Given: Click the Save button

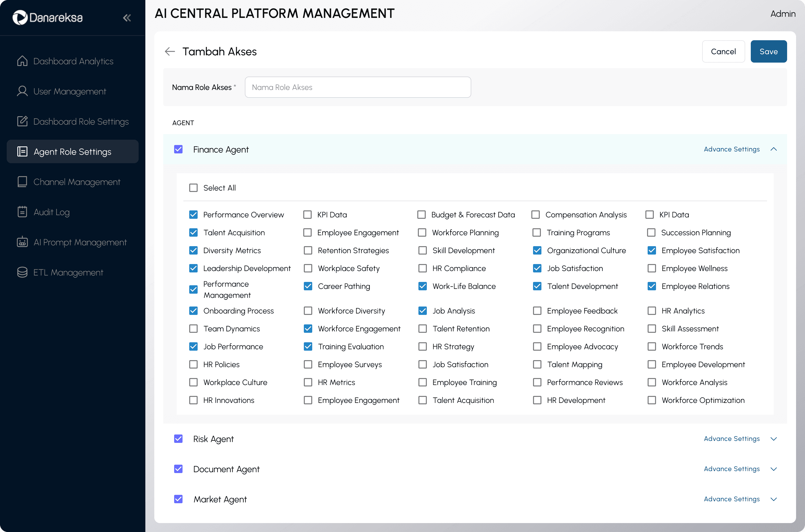Looking at the screenshot, I should point(768,52).
